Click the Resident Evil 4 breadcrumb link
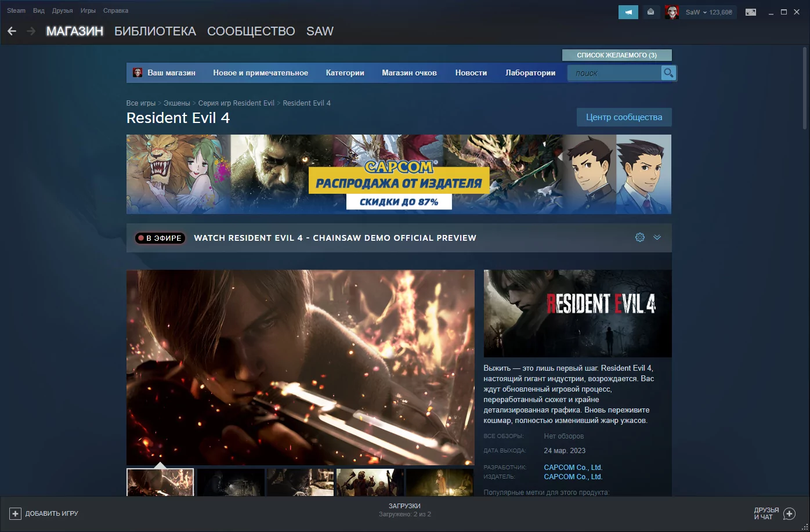Image resolution: width=810 pixels, height=532 pixels. 306,103
